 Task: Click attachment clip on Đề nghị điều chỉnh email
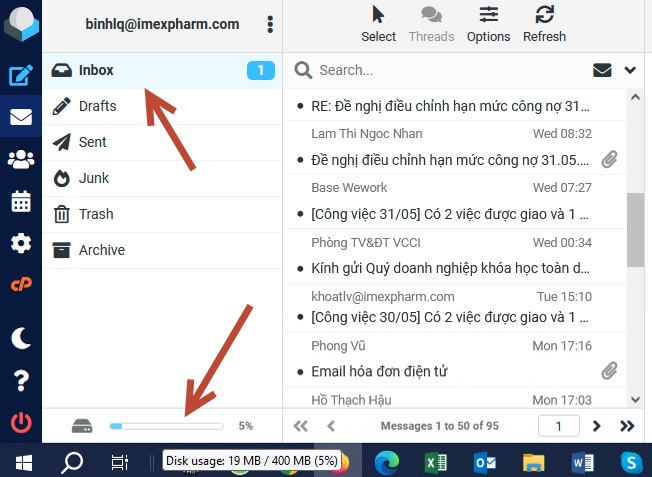coord(609,160)
